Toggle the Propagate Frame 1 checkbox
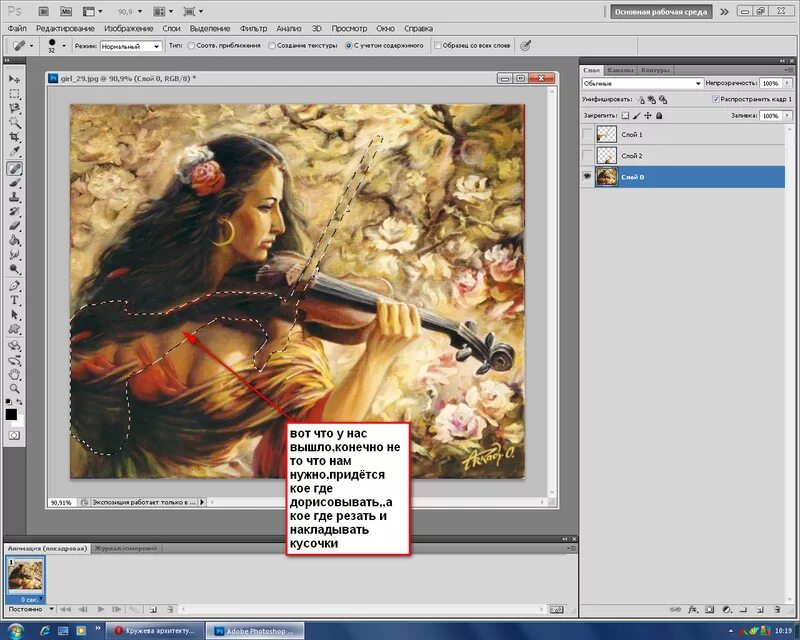The height and width of the screenshot is (640, 800). (716, 99)
